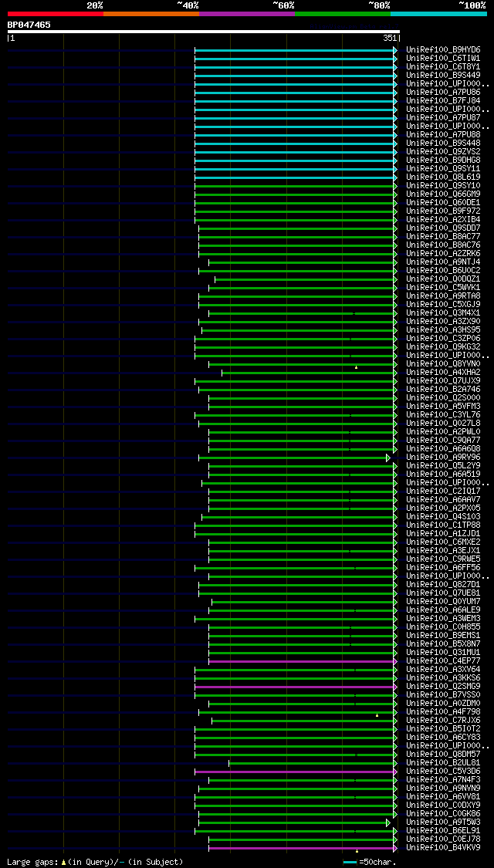Select hit label UniRef100_A4F798
The width and height of the screenshot is (494, 868).
(443, 712)
